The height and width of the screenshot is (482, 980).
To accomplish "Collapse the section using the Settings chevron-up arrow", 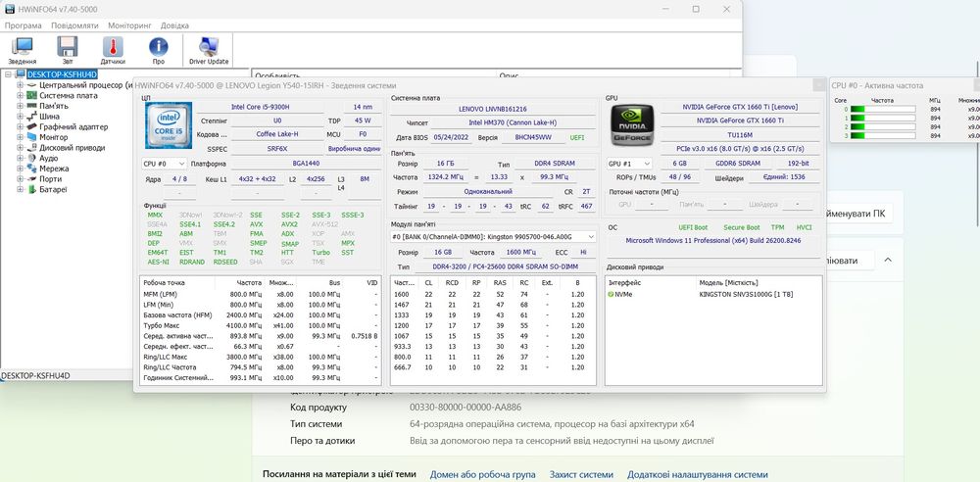I will click(888, 260).
